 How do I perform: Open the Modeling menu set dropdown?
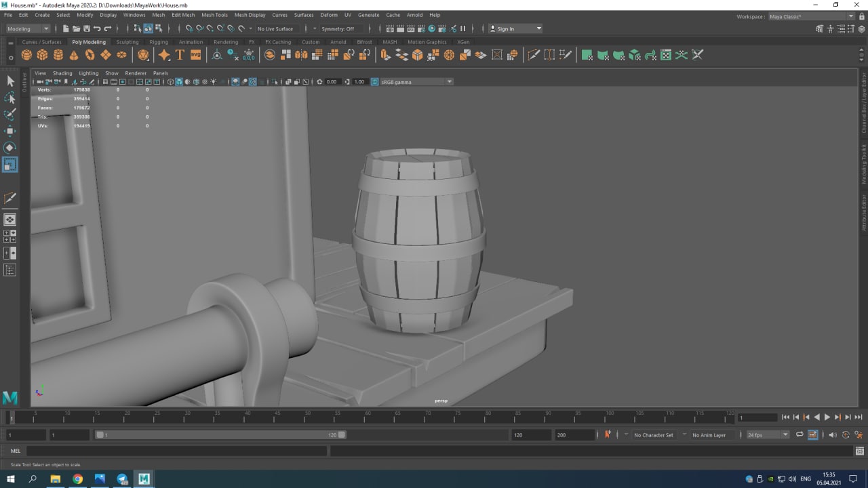click(28, 28)
